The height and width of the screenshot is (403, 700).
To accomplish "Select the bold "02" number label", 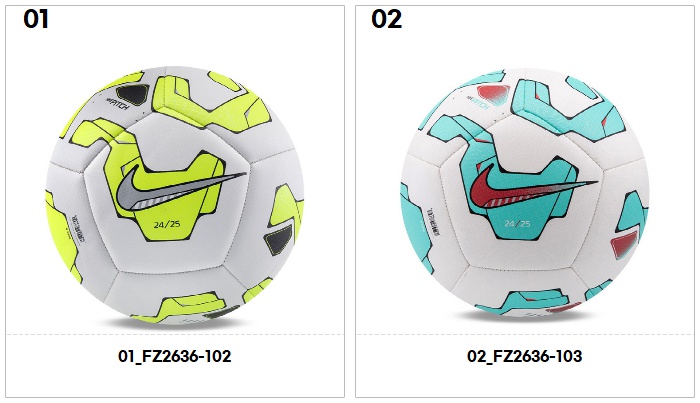I will [x=387, y=19].
